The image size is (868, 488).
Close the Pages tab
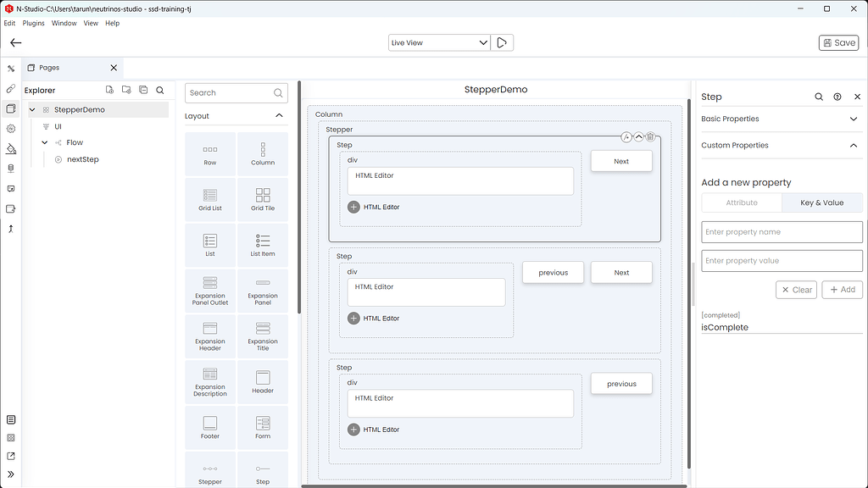[114, 68]
